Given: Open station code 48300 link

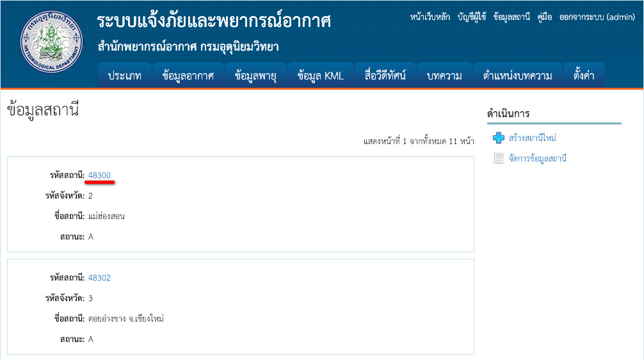Looking at the screenshot, I should coord(99,175).
